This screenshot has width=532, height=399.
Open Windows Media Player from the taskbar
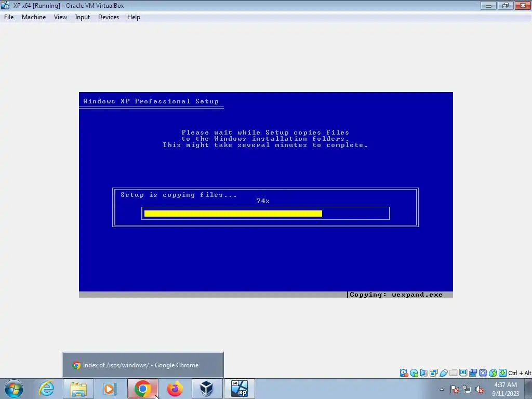[110, 389]
